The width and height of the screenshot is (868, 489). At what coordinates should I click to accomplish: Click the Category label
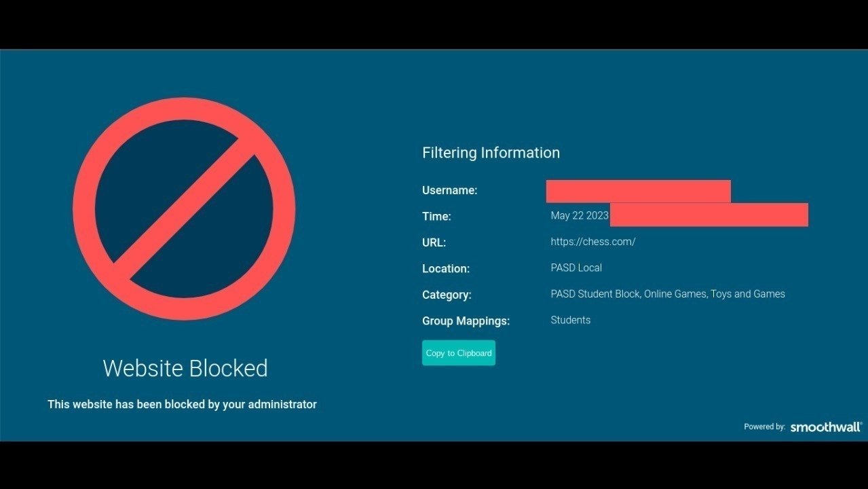pos(447,295)
